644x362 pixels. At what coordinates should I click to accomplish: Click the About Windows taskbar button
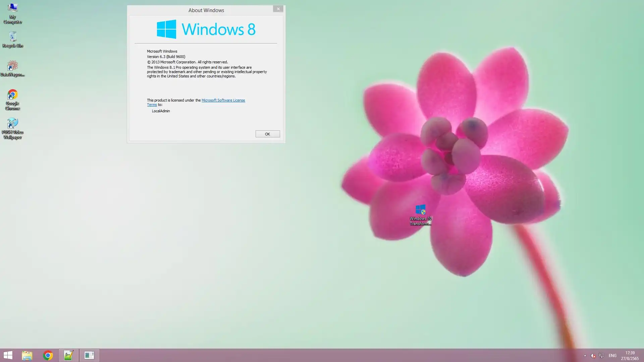pos(89,355)
